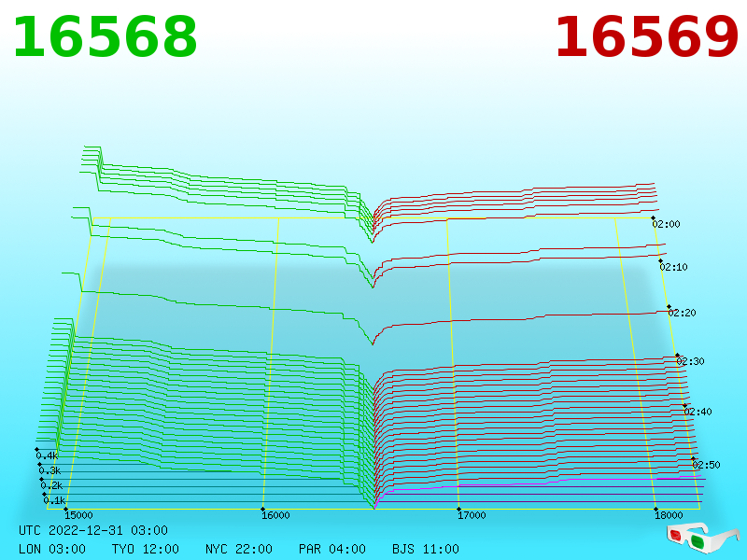Click the 0.4k depth axis label
This screenshot has width=747, height=560.
pos(47,455)
